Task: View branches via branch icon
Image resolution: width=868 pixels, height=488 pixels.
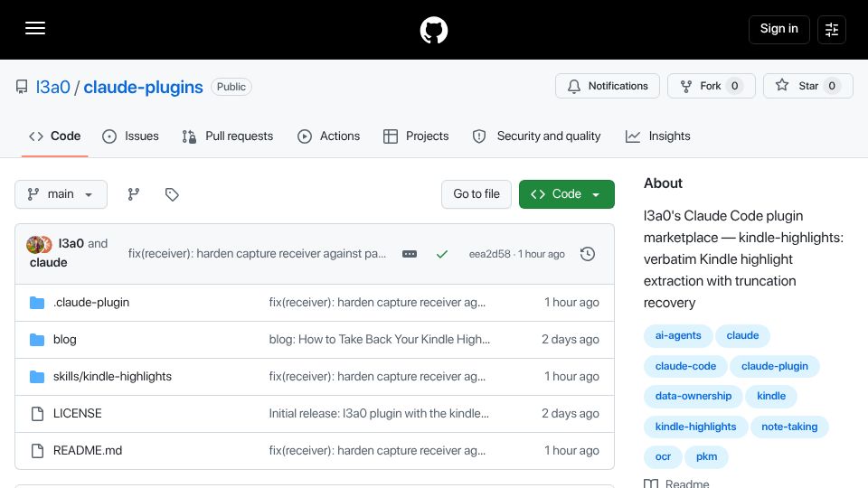Action: [x=134, y=194]
